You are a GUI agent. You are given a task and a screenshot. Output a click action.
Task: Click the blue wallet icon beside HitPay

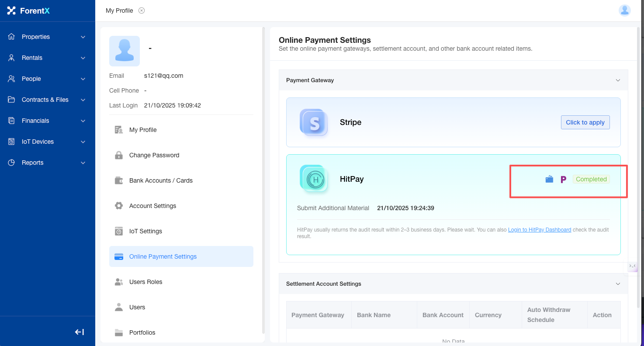[549, 179]
